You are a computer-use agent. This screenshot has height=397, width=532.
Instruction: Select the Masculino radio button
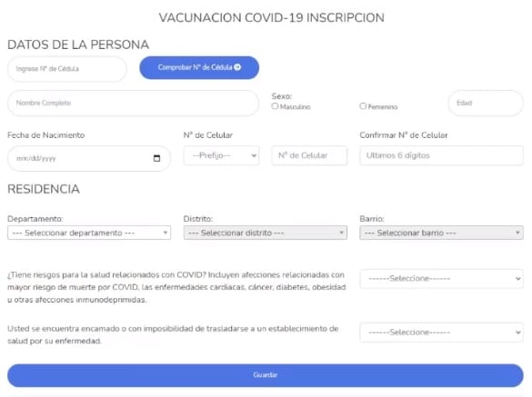click(x=275, y=106)
